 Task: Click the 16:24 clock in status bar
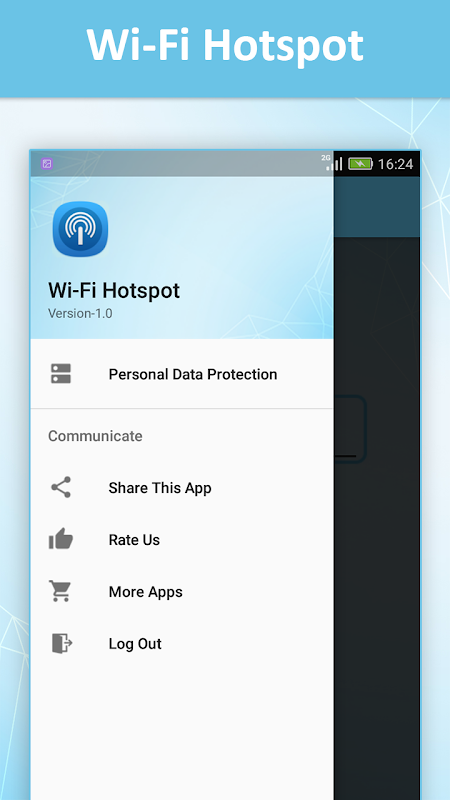point(395,164)
